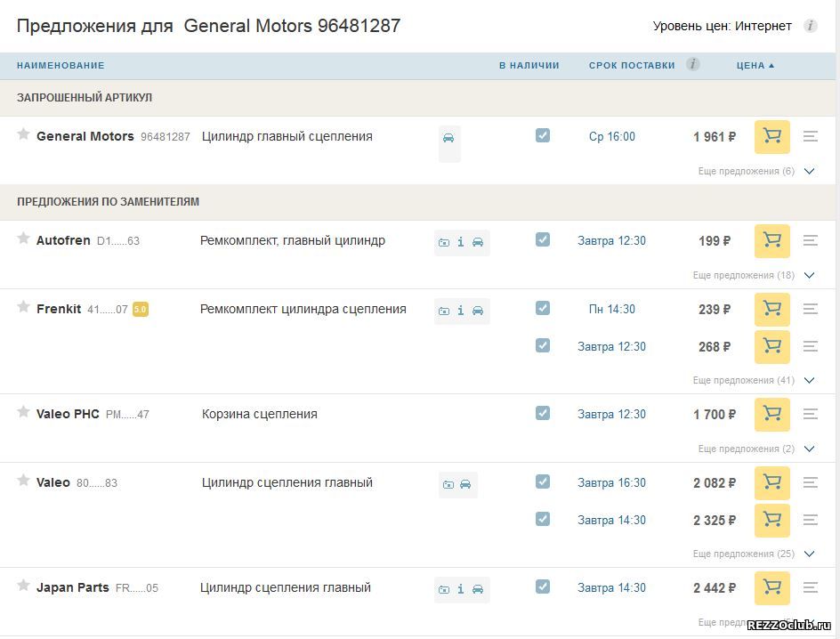
Task: Expand Еще предложения (6) for General Motors
Action: point(755,171)
